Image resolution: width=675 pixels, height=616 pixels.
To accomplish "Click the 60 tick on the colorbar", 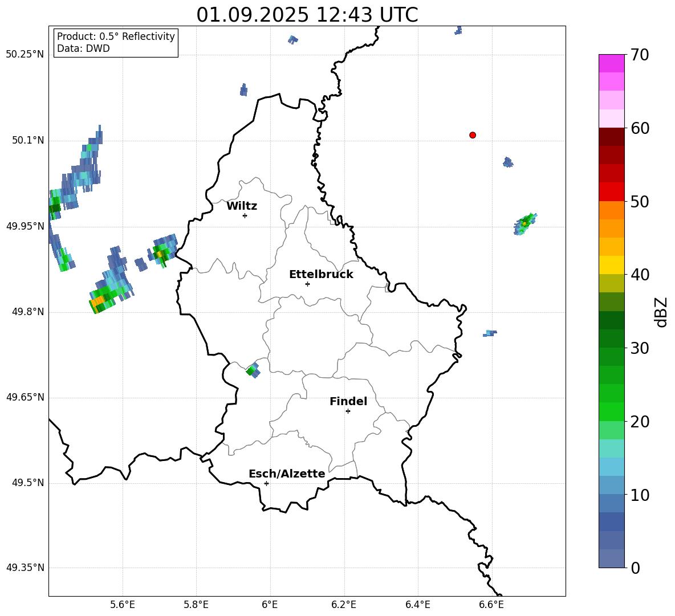I will [640, 128].
